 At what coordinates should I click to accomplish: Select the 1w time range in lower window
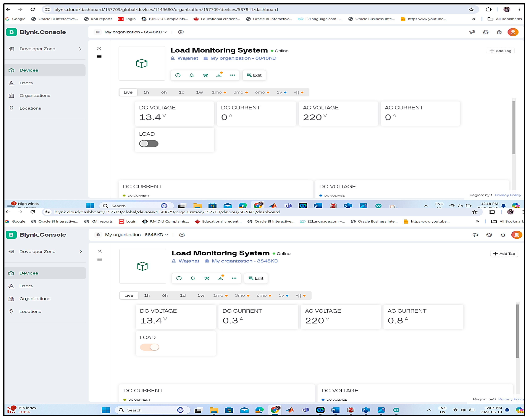pos(201,296)
